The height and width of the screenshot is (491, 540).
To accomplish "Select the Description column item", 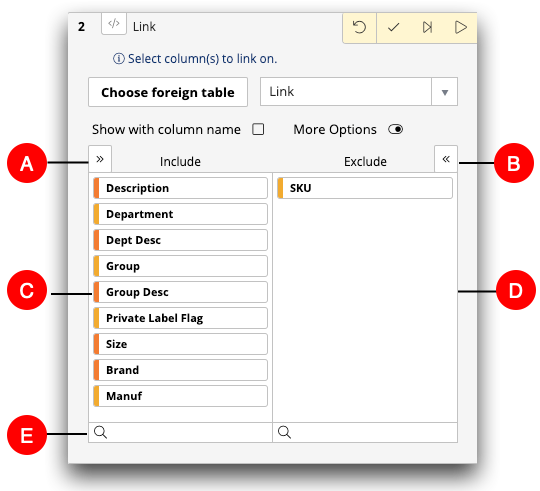I will tap(180, 188).
